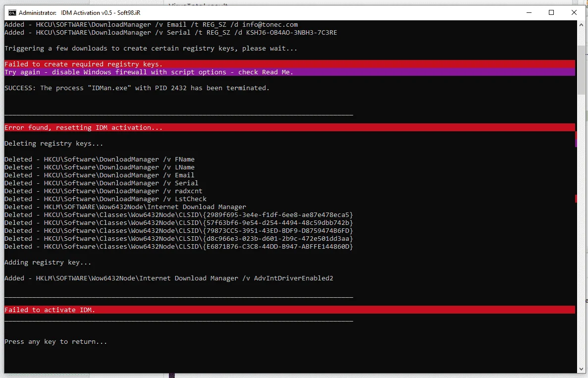Click the CLSID {d8c966e3-023b-d601-2b9c-472e501dd3aa} line

(x=179, y=238)
